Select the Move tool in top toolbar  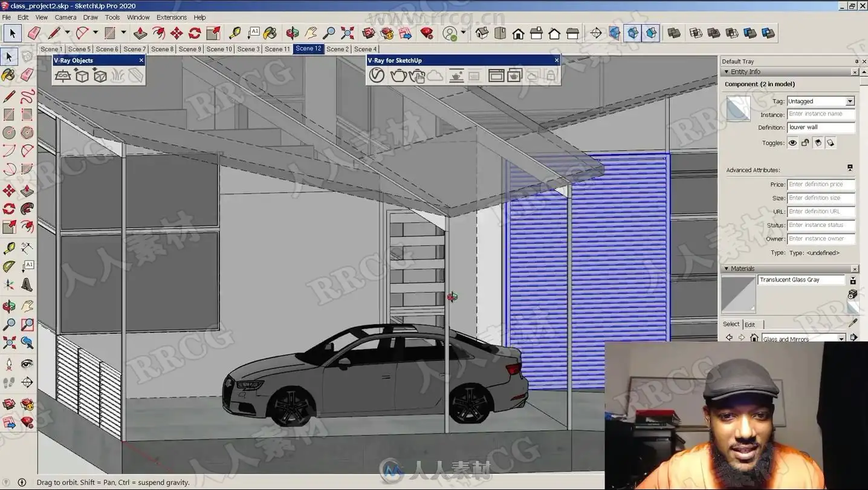point(177,33)
